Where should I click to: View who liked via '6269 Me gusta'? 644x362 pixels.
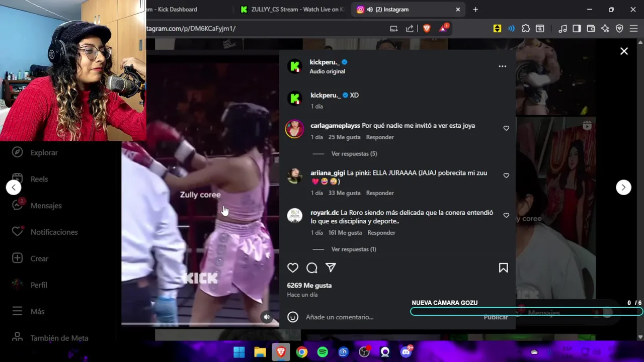tap(309, 286)
